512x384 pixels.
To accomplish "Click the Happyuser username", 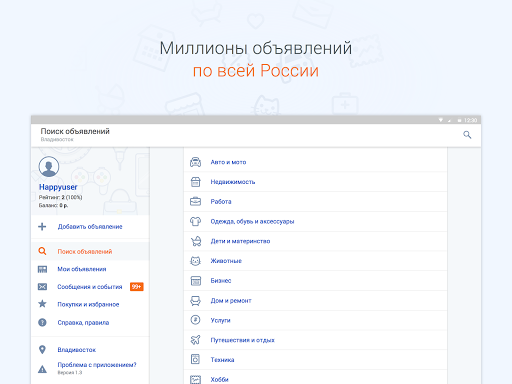I will pos(58,187).
